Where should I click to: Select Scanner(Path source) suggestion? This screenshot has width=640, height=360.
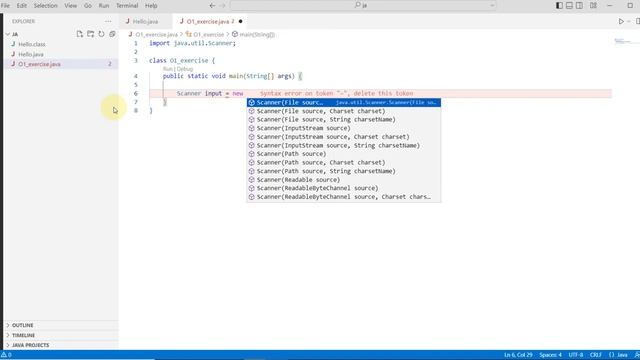(344, 154)
